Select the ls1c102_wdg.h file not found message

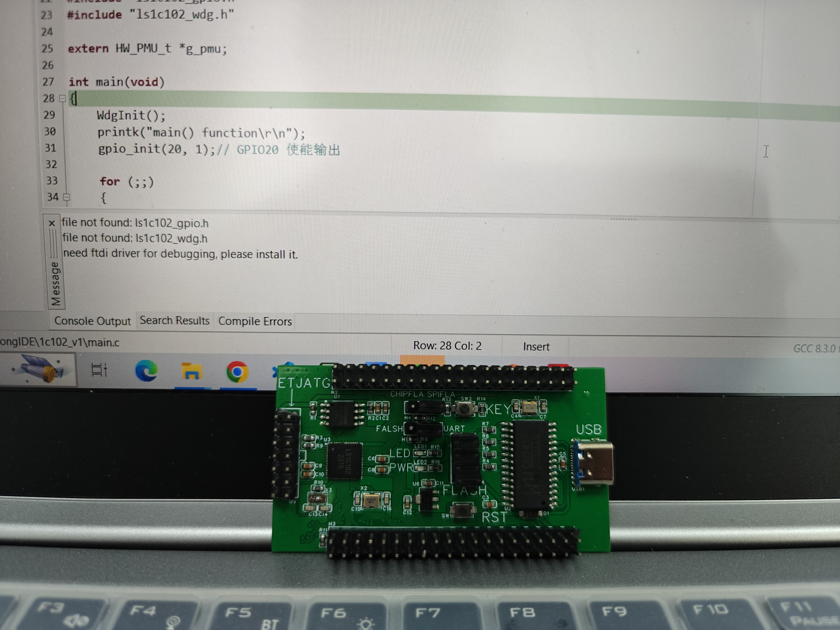135,239
